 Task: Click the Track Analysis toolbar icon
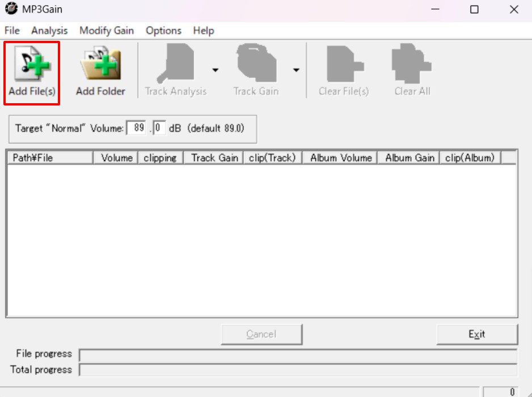[x=175, y=63]
